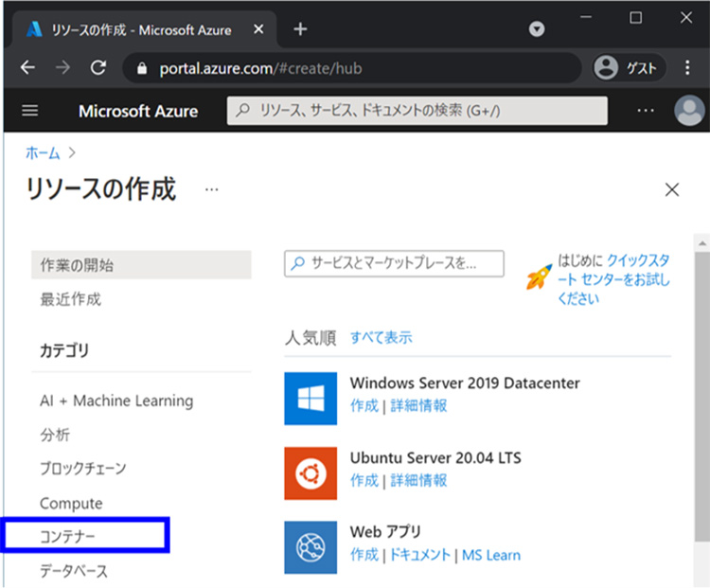The width and height of the screenshot is (710, 588).
Task: Click Windows Server 2019 Datacenter icon
Action: point(311,399)
